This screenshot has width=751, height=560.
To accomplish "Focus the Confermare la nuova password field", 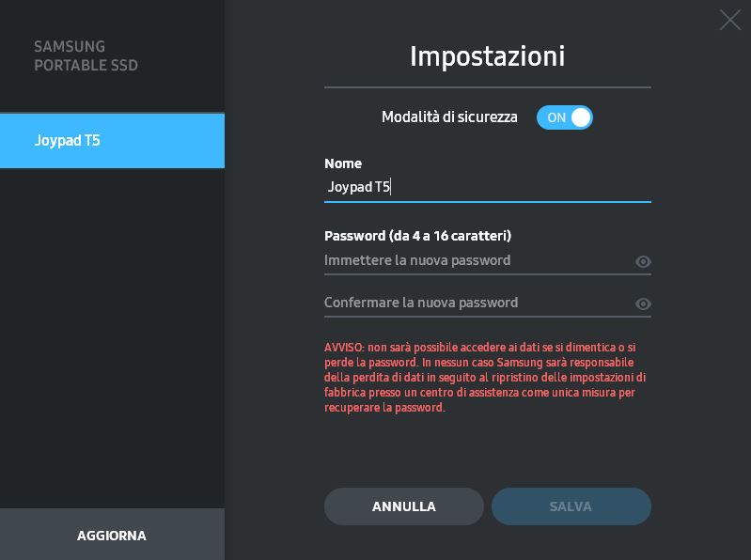I will [x=478, y=303].
